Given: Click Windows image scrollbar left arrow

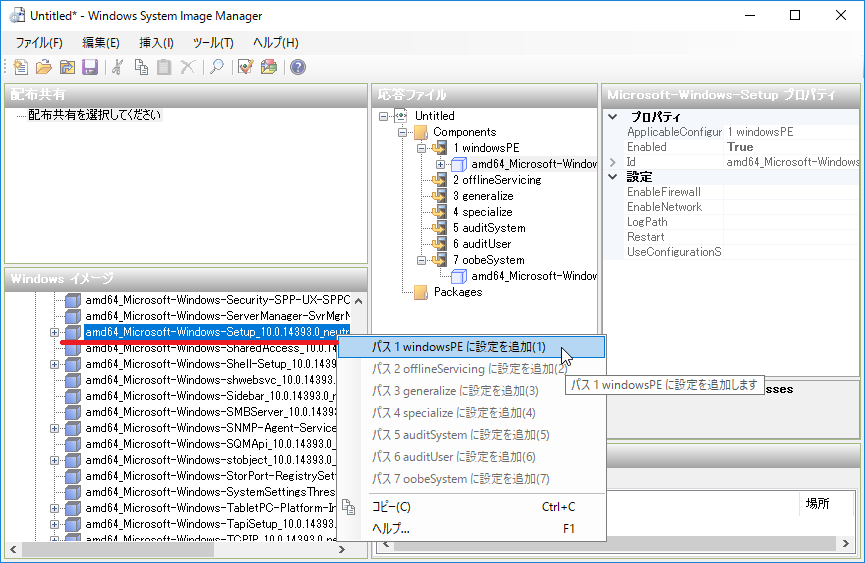Looking at the screenshot, I should 13,549.
